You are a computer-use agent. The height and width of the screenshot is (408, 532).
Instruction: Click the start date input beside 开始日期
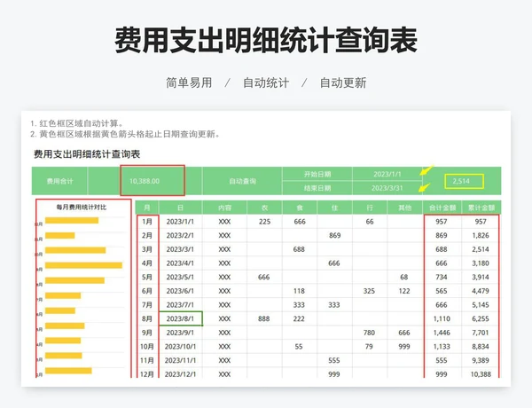[387, 174]
